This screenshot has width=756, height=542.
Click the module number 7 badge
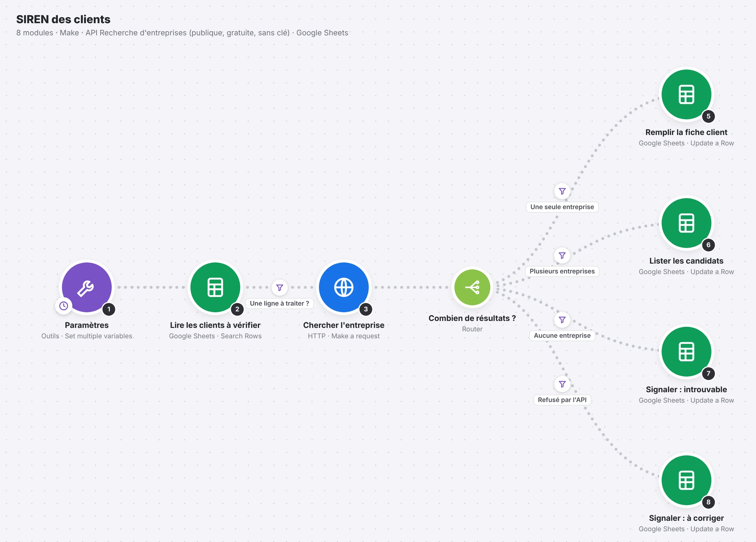[x=708, y=373]
